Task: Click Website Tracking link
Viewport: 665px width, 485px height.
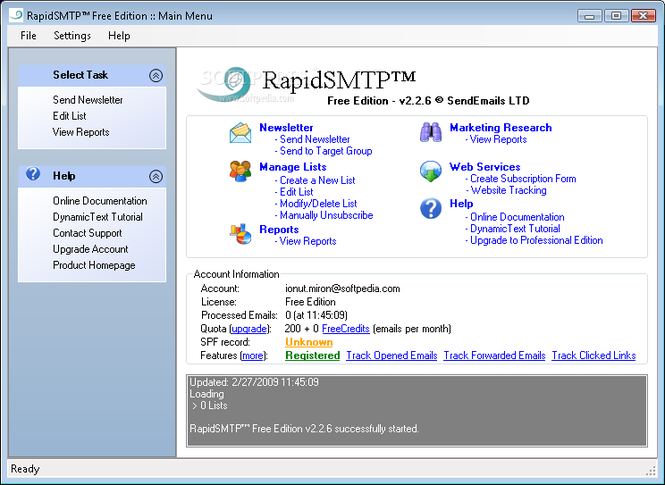Action: click(x=508, y=190)
